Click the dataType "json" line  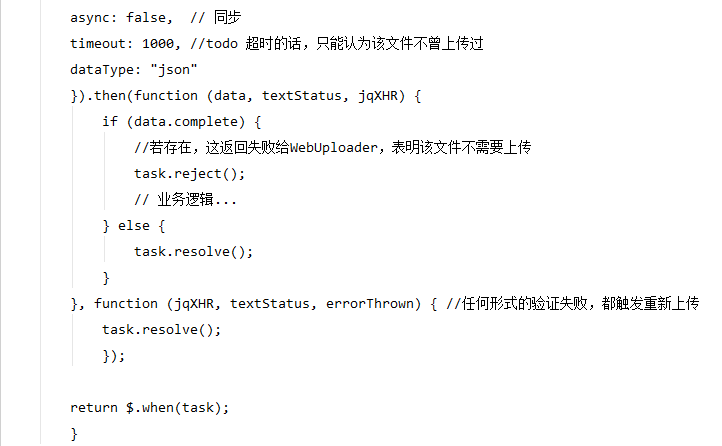[x=134, y=70]
